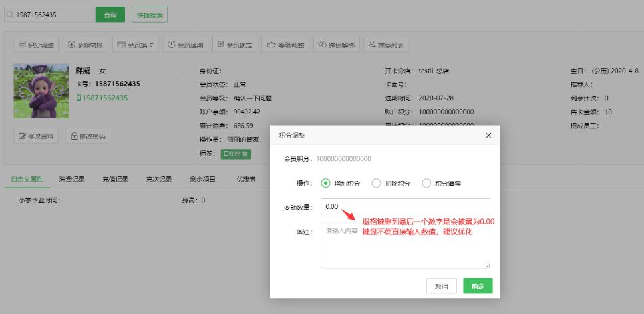This screenshot has width=644, height=314.
Task: Open the 推荐列表 referral list
Action: point(385,45)
